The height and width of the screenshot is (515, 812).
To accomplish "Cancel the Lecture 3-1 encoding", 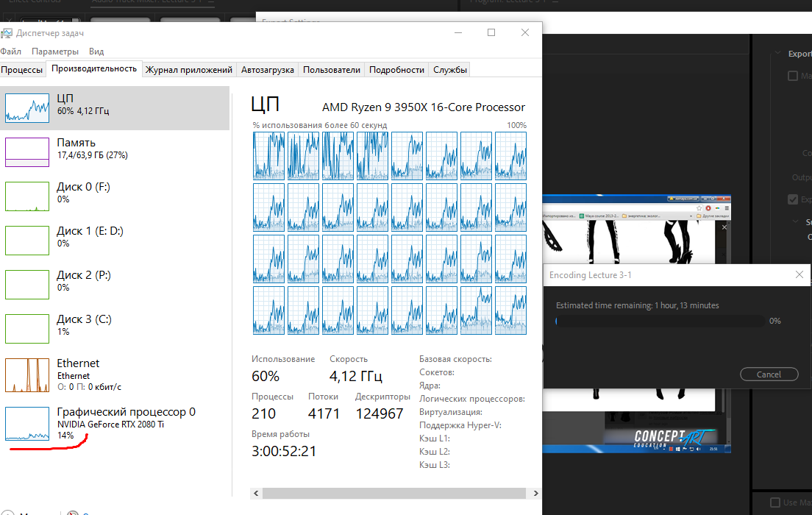I will tap(769, 374).
